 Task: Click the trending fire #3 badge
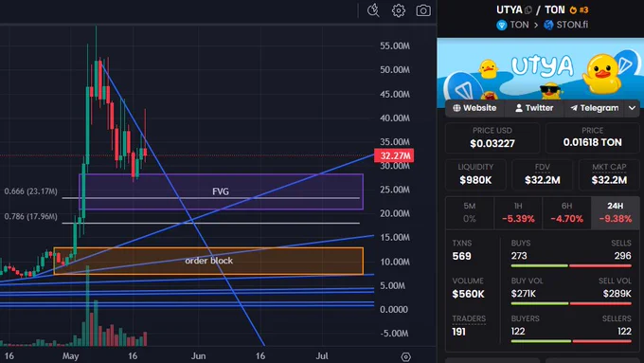[579, 9]
